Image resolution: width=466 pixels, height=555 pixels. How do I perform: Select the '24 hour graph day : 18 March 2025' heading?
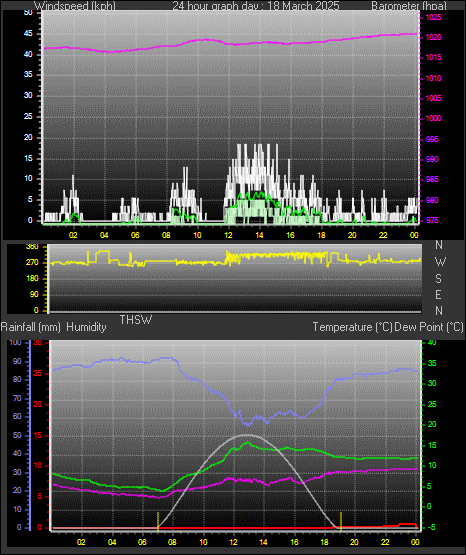coord(256,6)
